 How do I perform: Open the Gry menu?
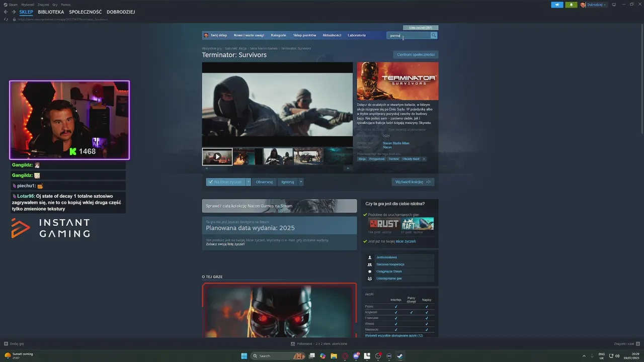55,5
